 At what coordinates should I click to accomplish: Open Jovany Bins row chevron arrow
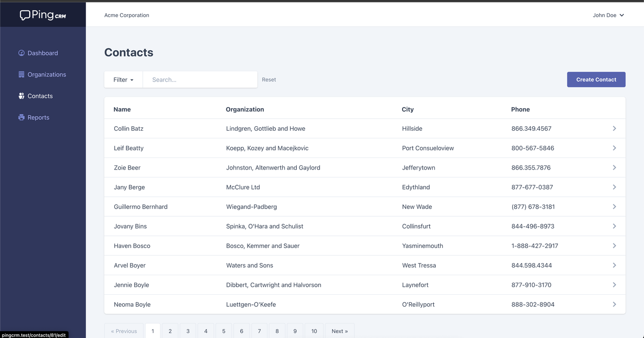pos(614,226)
